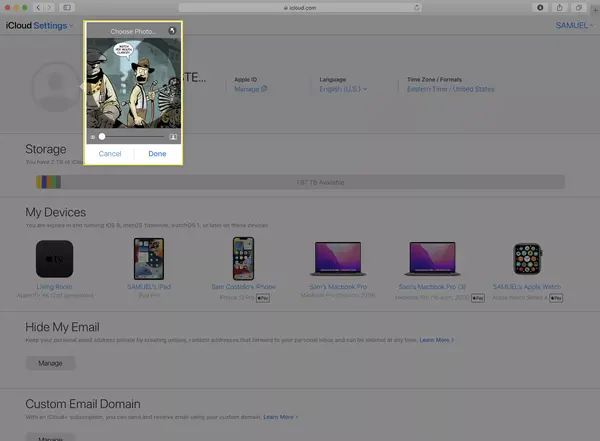Click the Safari tab overview icon
This screenshot has height=441, width=600.
click(579, 7)
